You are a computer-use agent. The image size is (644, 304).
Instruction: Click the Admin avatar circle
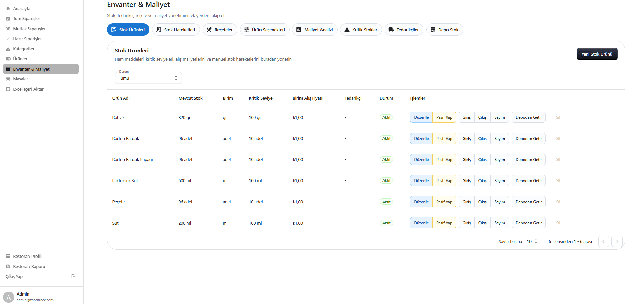coord(8,297)
